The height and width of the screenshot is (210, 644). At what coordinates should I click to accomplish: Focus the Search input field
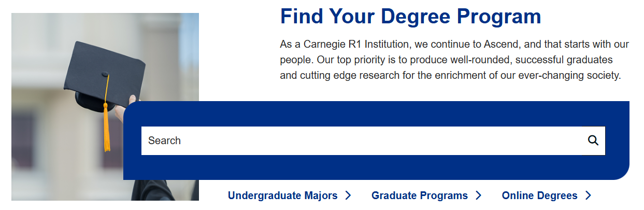pos(363,141)
